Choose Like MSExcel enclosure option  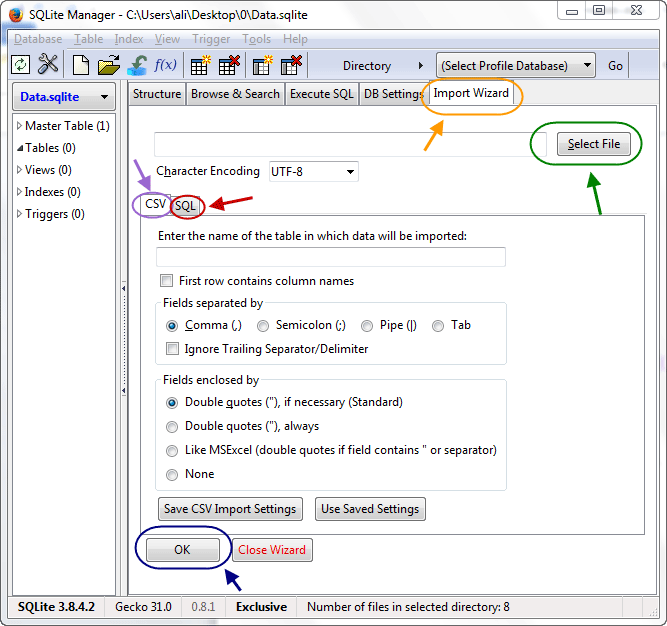(x=172, y=451)
